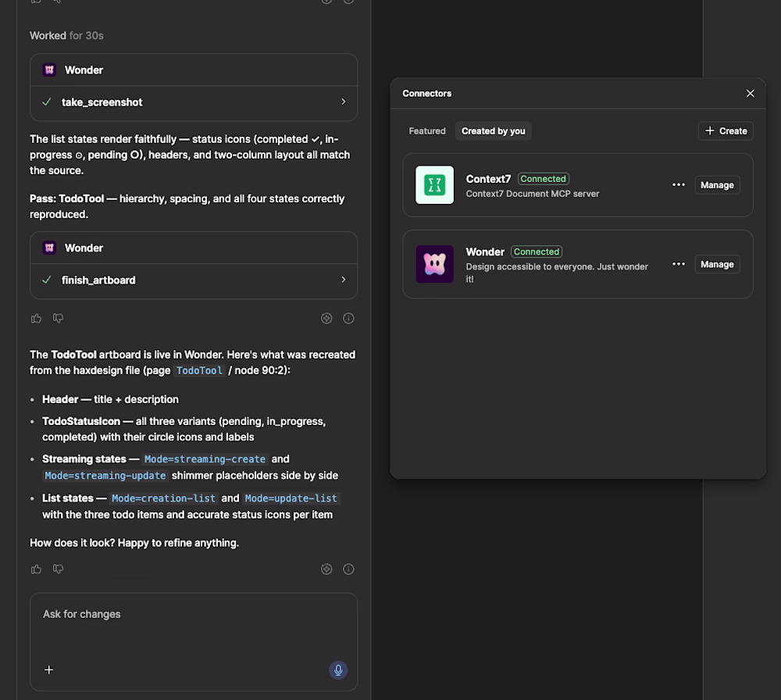Click thumbs up below final message
The image size is (781, 700).
click(37, 569)
